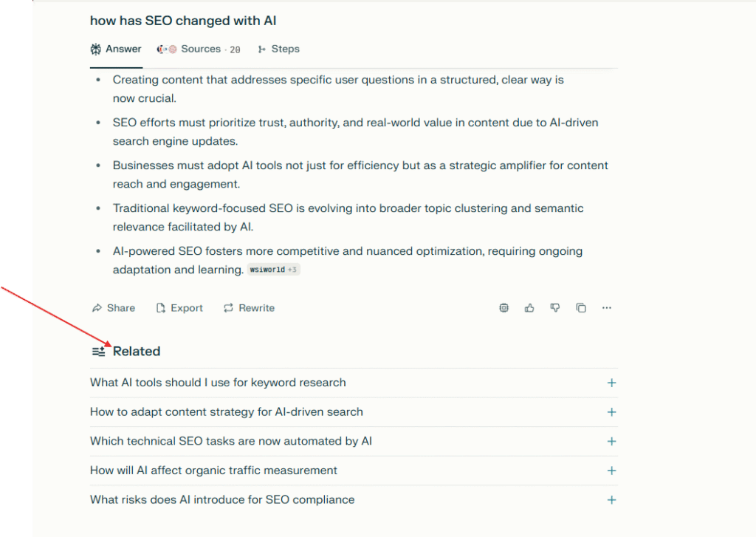Click the Related section list icon
756x537 pixels.
pyautogui.click(x=98, y=352)
